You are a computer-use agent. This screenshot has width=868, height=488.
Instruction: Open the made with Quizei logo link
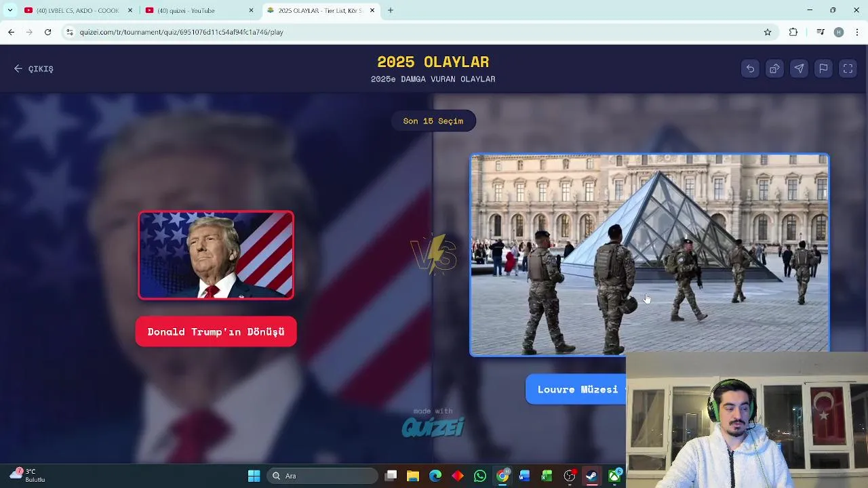[433, 423]
